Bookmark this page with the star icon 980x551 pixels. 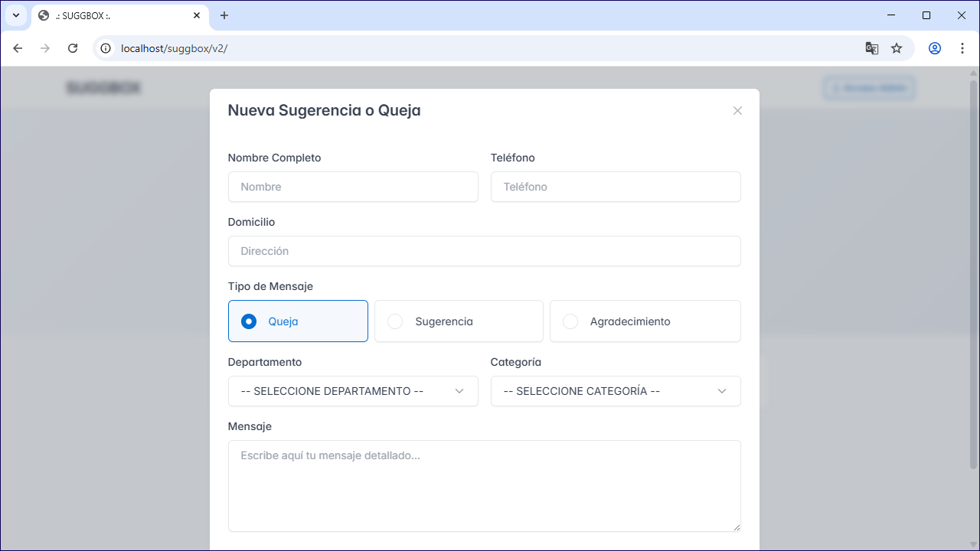tap(897, 48)
